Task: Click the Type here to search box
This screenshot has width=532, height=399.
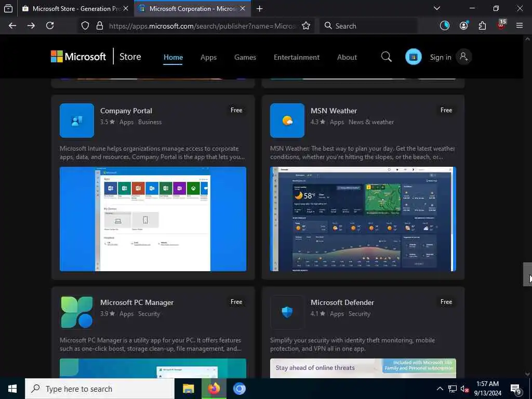Action: click(99, 389)
